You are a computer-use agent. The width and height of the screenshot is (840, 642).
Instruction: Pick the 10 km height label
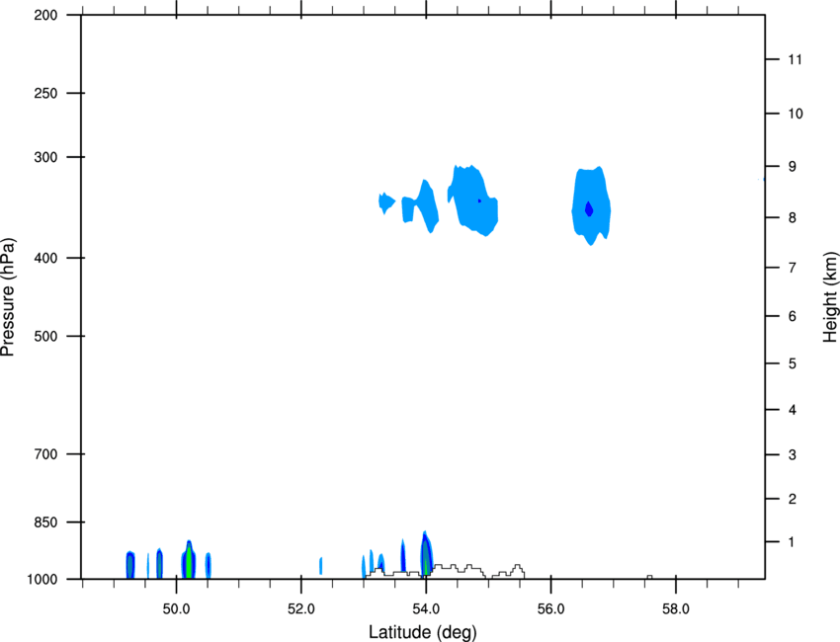(795, 114)
